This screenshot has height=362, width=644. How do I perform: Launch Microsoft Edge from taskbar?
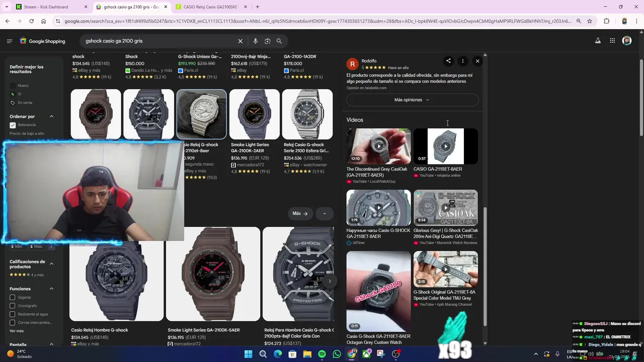tap(278, 354)
